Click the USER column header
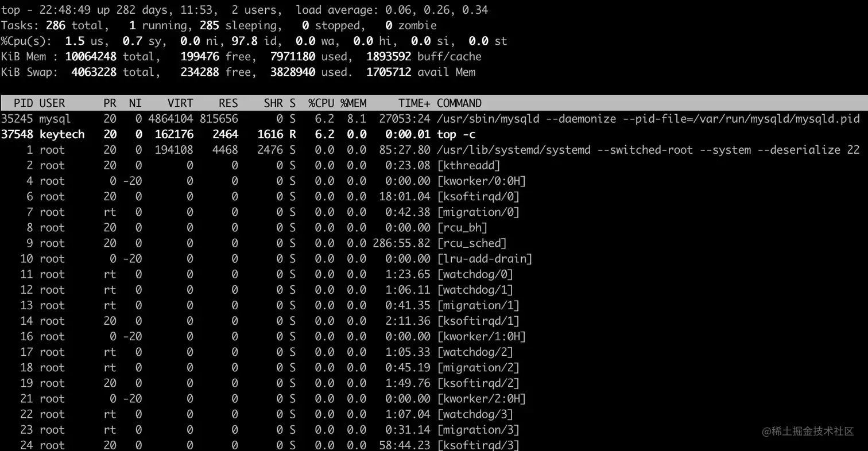The width and height of the screenshot is (868, 451). pos(52,103)
